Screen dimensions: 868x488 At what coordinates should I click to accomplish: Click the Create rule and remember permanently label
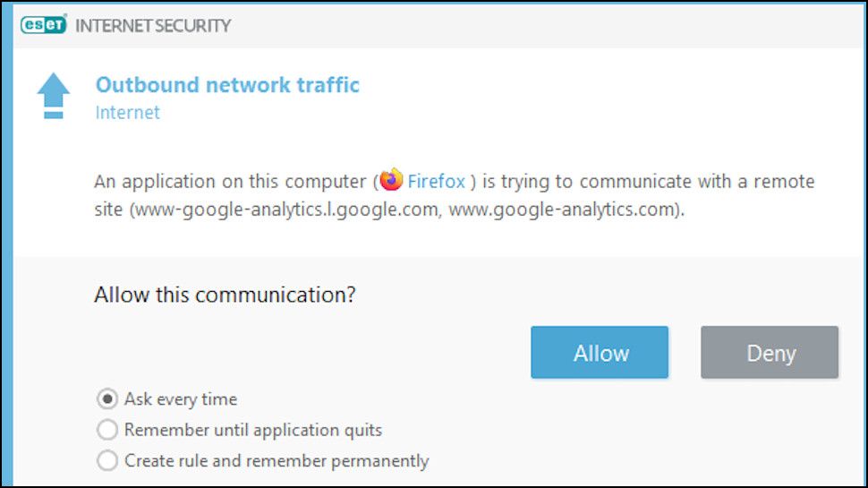(x=277, y=461)
